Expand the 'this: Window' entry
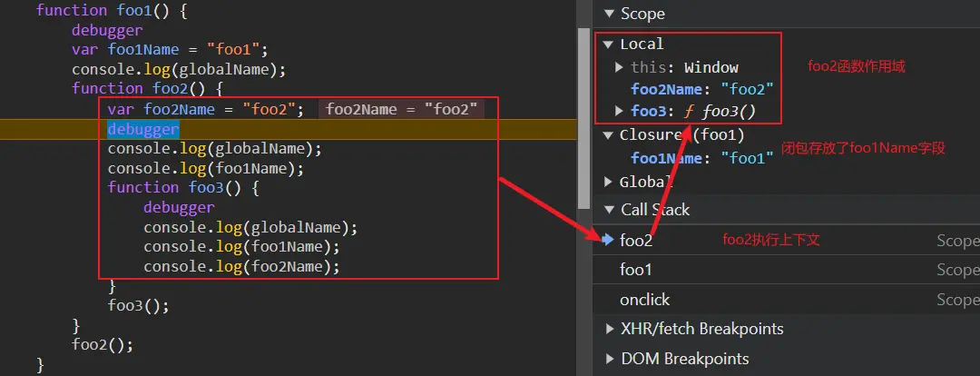The height and width of the screenshot is (376, 980). coord(619,67)
